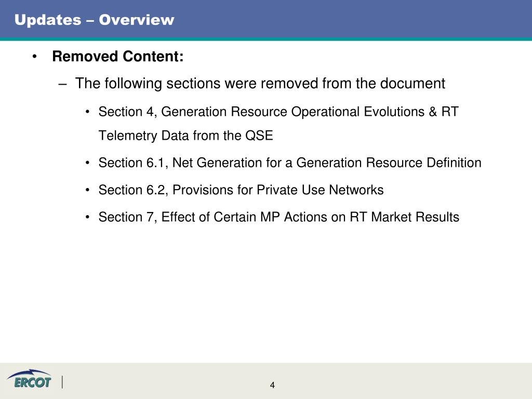Click the slide page number 4
Viewport: 532px width, 399px height.
tap(272, 385)
